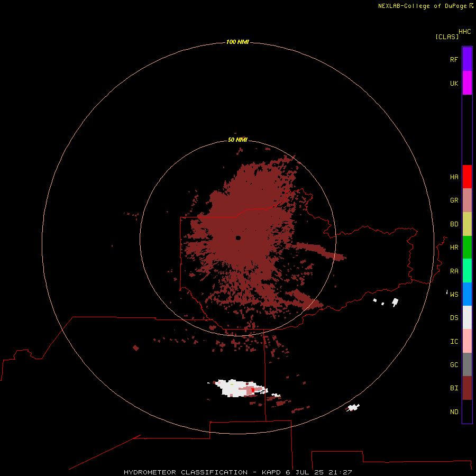Click the HA red legend swatch
The width and height of the screenshot is (476, 476).
click(x=467, y=177)
